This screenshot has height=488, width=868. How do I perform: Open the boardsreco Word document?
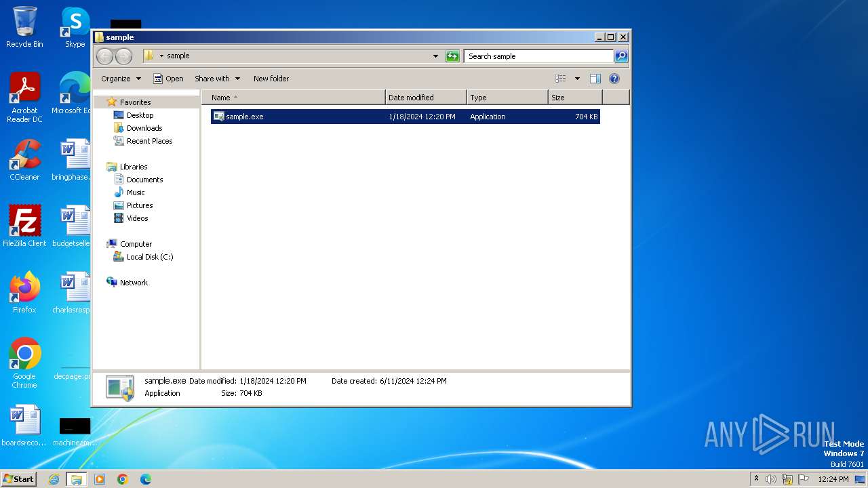(24, 426)
